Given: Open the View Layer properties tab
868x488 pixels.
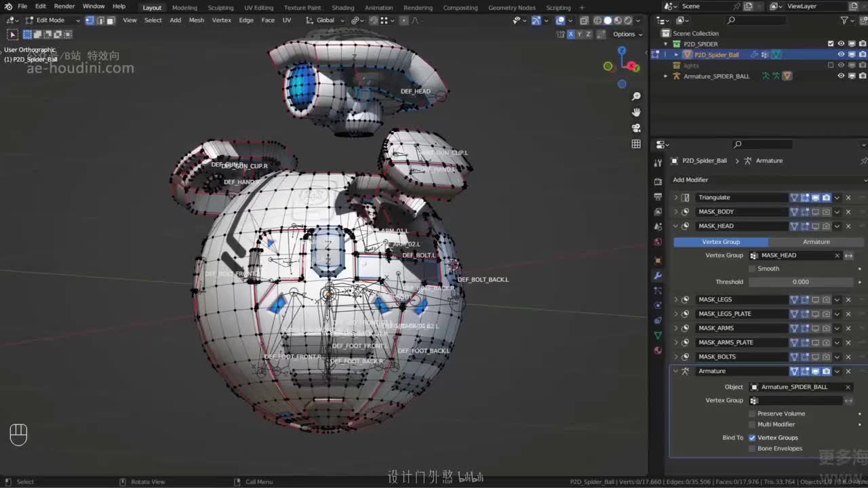Looking at the screenshot, I should 658,211.
